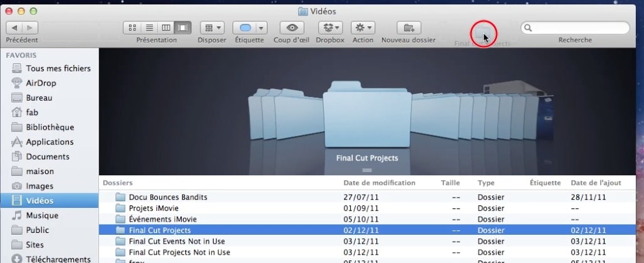Click the Docu Bounces Bandits folder icon
Screen dimensions: 644x263
click(x=120, y=197)
